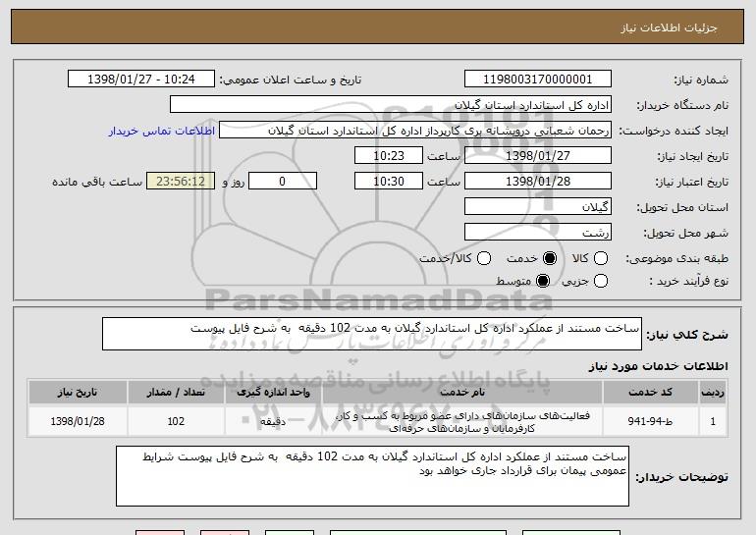Click the unit cell دقیقه
This screenshot has width=756, height=535.
coord(273,421)
